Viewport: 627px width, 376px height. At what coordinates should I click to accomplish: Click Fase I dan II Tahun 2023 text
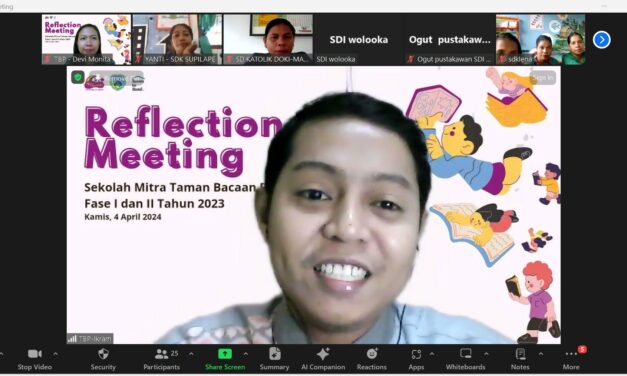(x=154, y=203)
